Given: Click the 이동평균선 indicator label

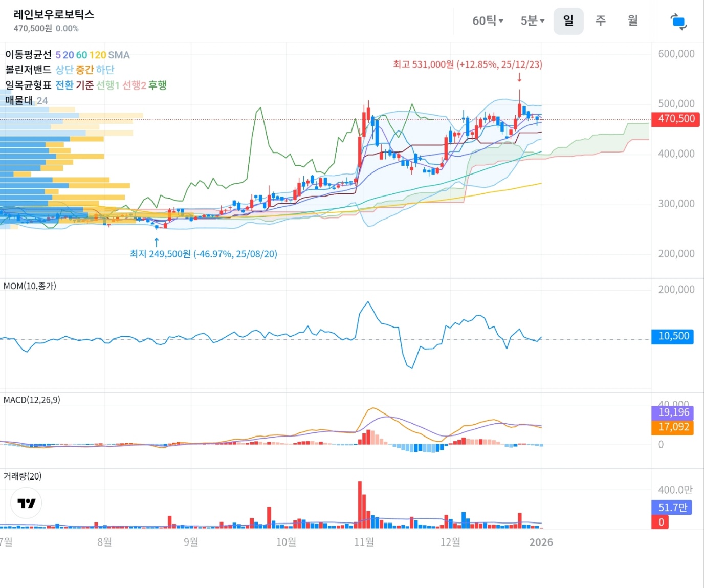Looking at the screenshot, I should (29, 55).
